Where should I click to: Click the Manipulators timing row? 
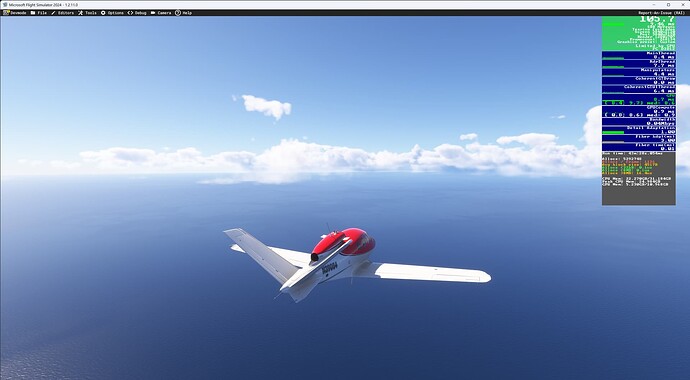pos(639,72)
